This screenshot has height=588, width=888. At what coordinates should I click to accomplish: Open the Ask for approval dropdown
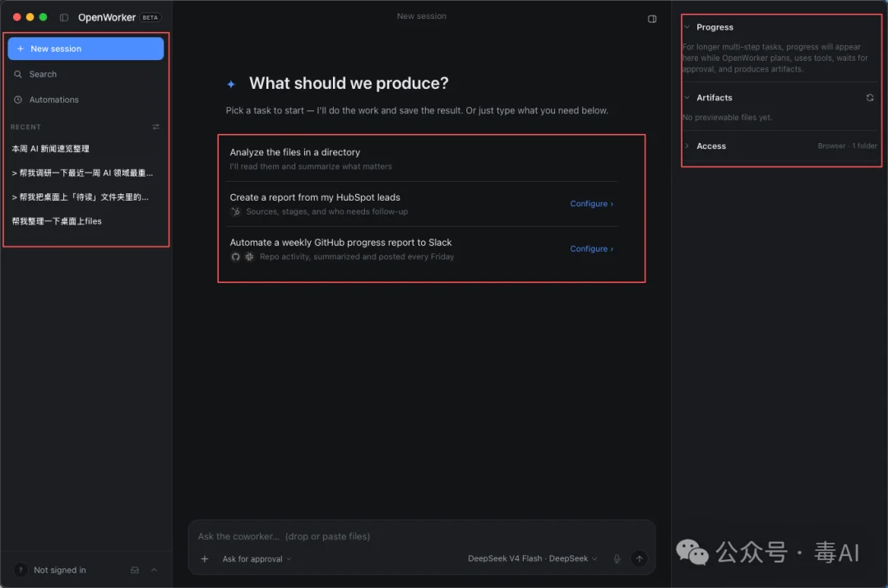pyautogui.click(x=257, y=558)
